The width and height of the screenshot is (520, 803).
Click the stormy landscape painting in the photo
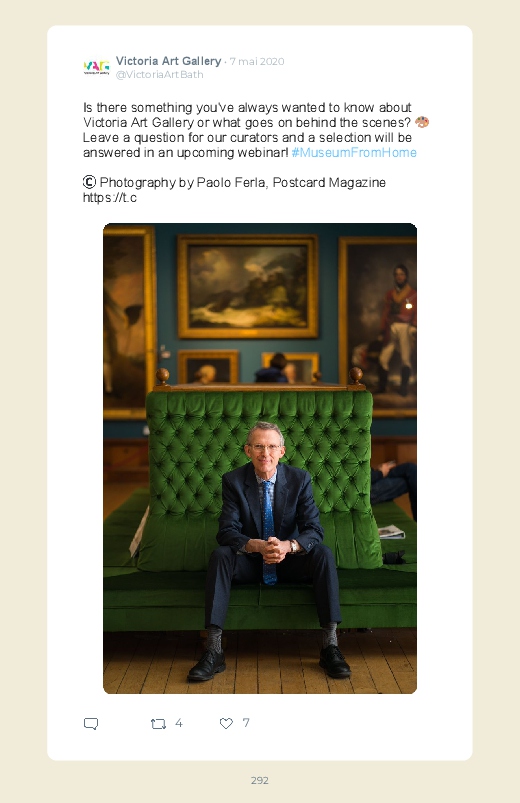(x=247, y=286)
